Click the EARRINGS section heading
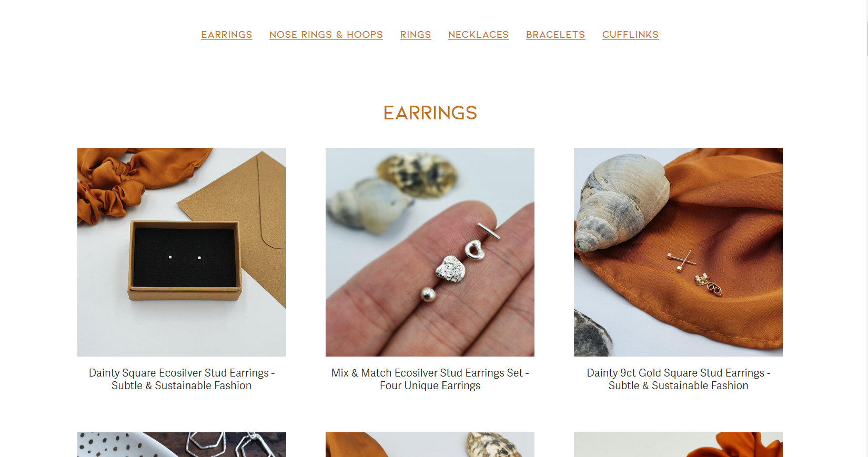 (x=430, y=113)
